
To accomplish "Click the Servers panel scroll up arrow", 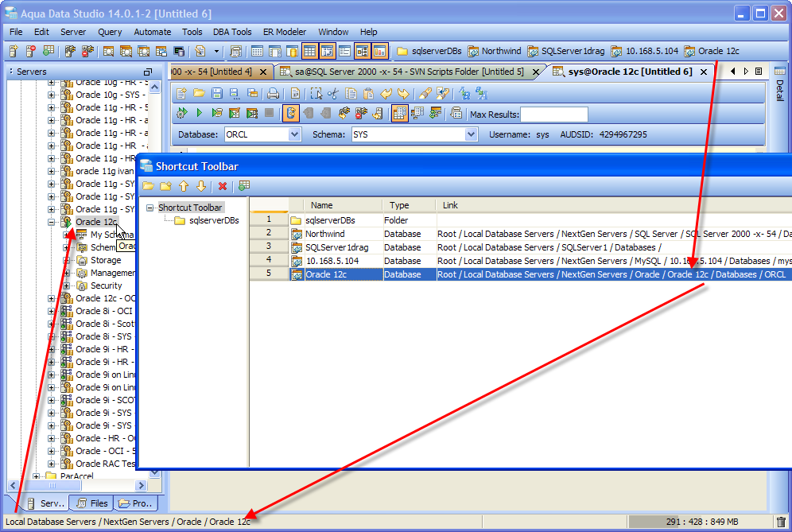I will pos(155,87).
